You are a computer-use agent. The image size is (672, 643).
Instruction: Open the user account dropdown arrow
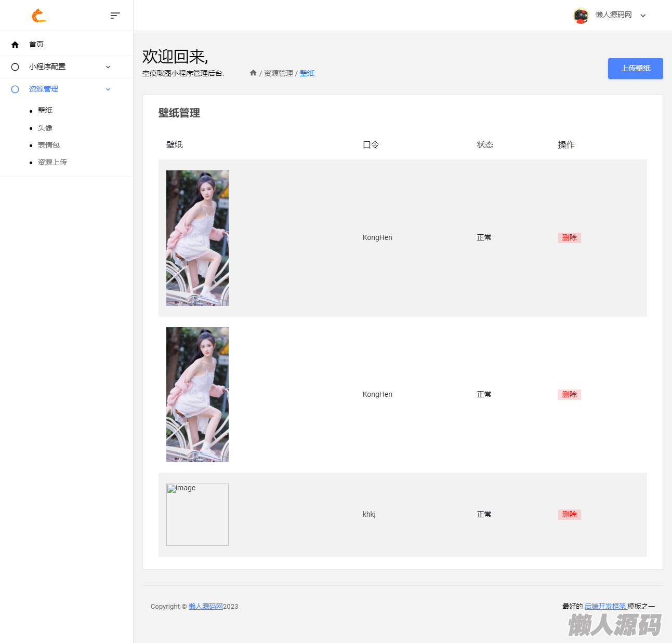[x=643, y=16]
